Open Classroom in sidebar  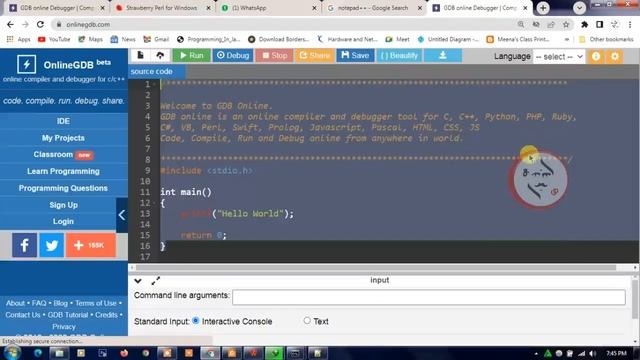[63, 155]
